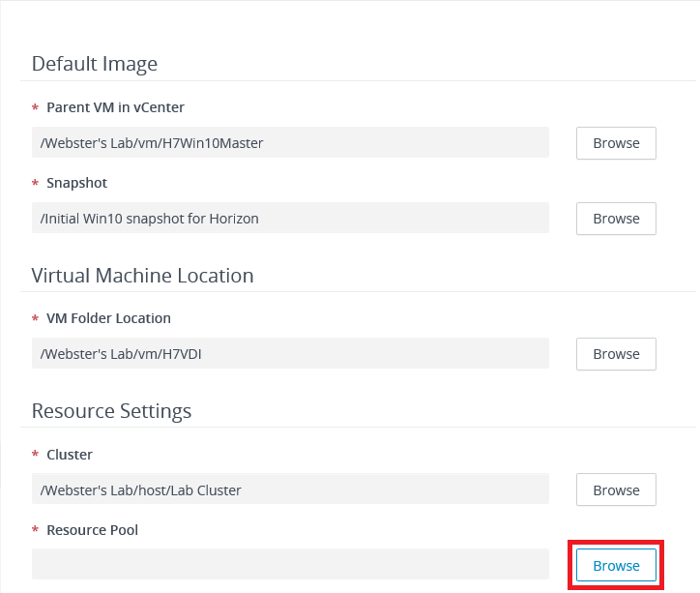Select the Virtual Machine Location heading
This screenshot has height=593, width=700.
142,276
